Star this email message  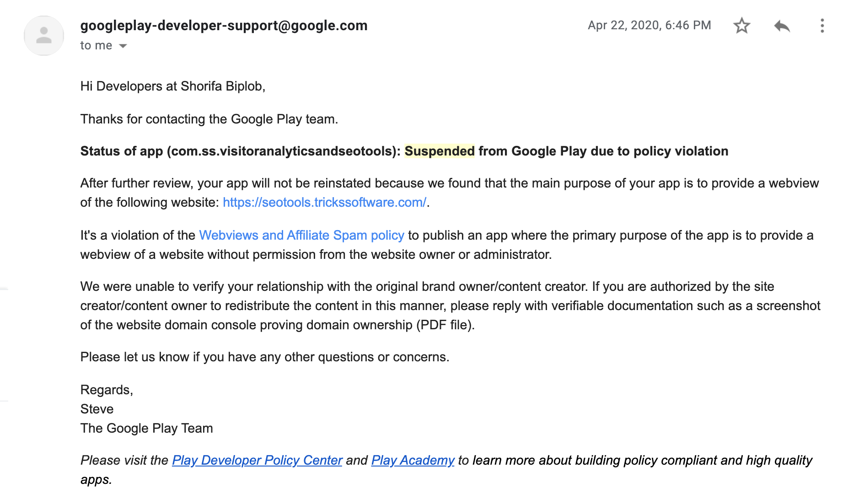741,26
